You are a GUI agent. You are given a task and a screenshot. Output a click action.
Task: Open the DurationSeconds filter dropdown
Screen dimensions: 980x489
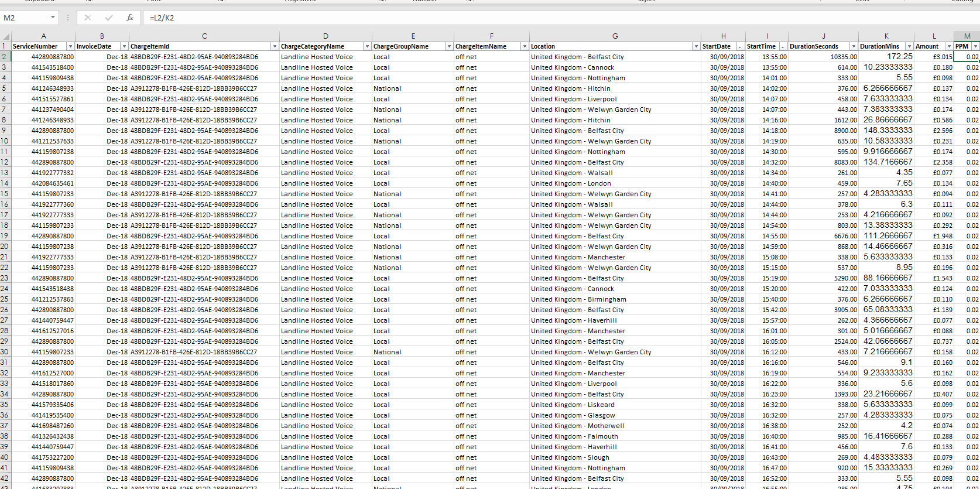pos(854,46)
